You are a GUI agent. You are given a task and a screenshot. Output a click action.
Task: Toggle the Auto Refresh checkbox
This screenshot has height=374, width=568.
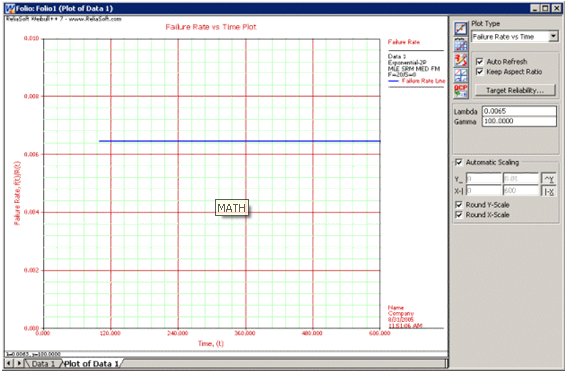coord(480,61)
